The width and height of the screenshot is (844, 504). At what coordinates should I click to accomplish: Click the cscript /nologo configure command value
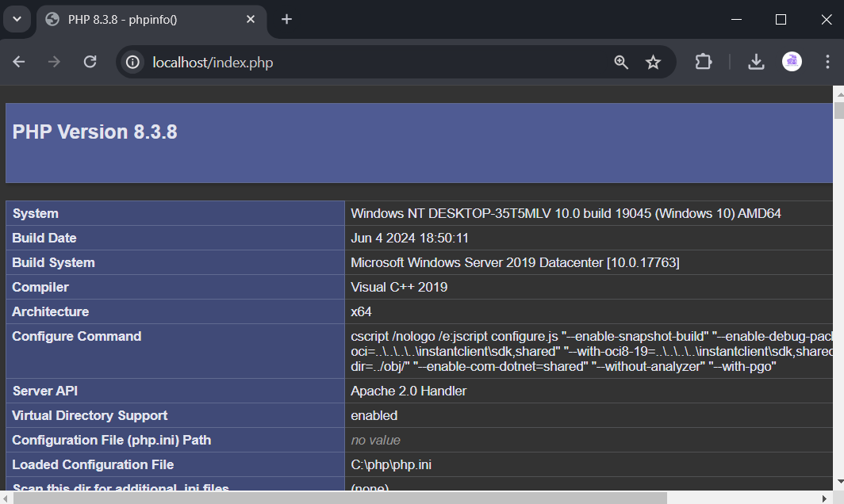click(592, 351)
